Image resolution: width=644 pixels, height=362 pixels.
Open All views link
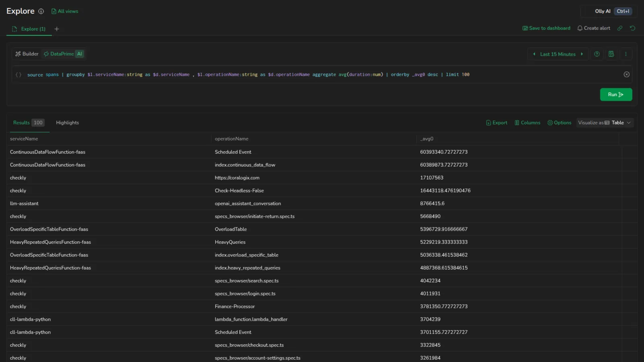[x=65, y=11]
